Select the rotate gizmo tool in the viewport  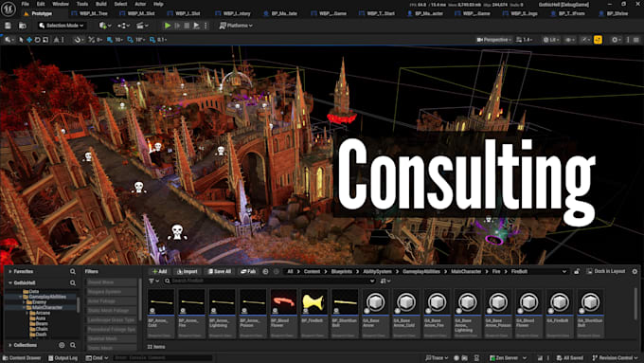37,40
